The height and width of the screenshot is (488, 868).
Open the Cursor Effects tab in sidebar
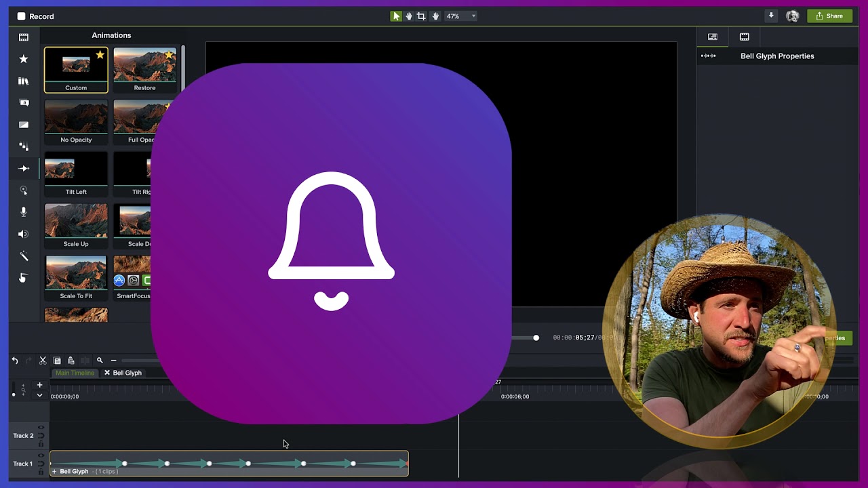pos(24,190)
